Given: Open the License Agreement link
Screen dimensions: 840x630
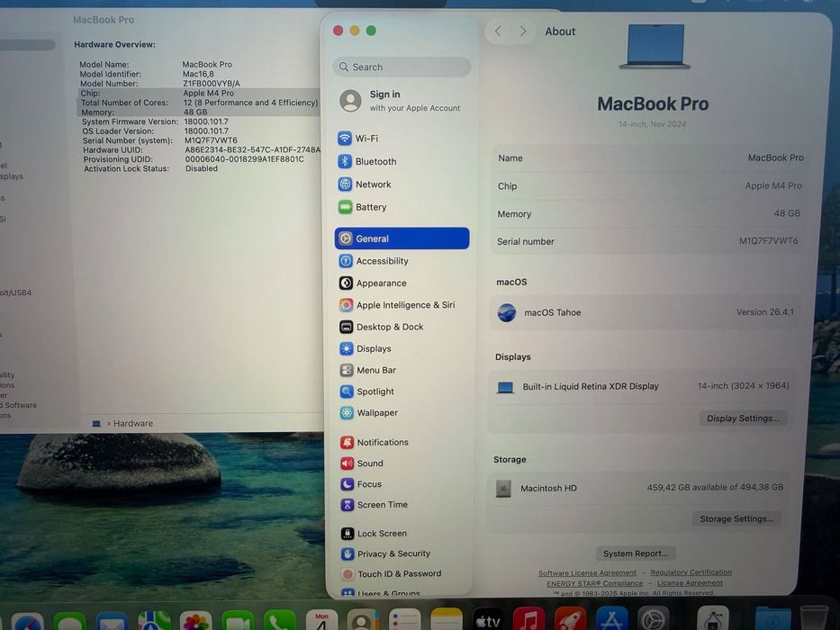Looking at the screenshot, I should tap(690, 583).
